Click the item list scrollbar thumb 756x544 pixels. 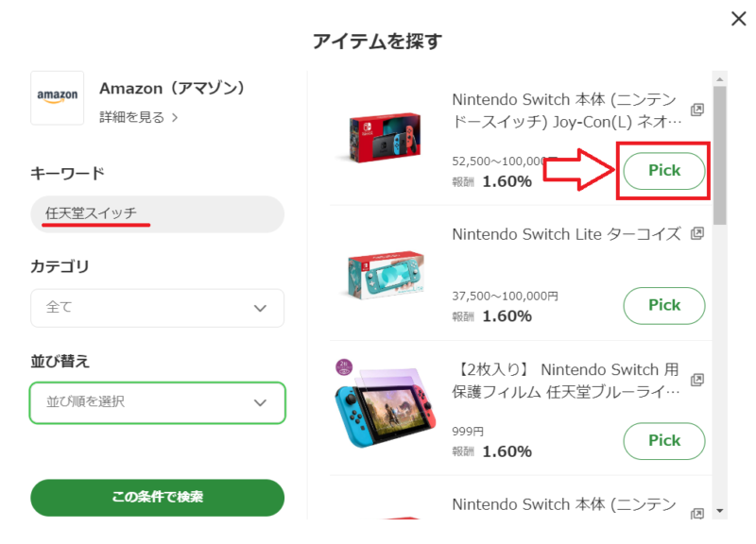click(x=720, y=156)
